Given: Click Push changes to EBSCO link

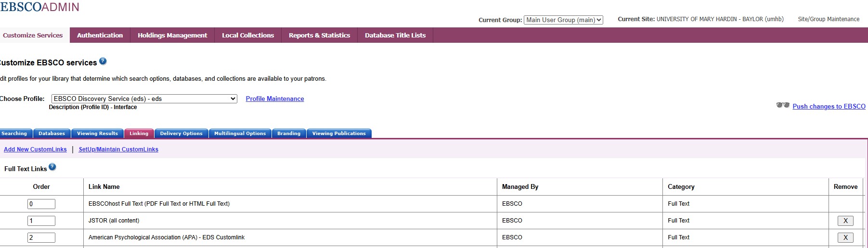Looking at the screenshot, I should [x=829, y=106].
